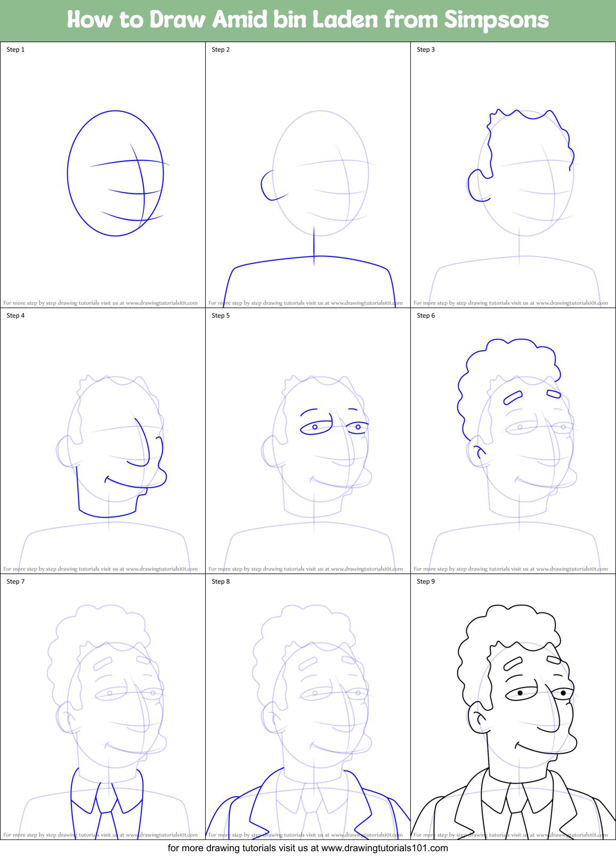Click the 'Step 5' label
The width and height of the screenshot is (616, 856).
[221, 316]
